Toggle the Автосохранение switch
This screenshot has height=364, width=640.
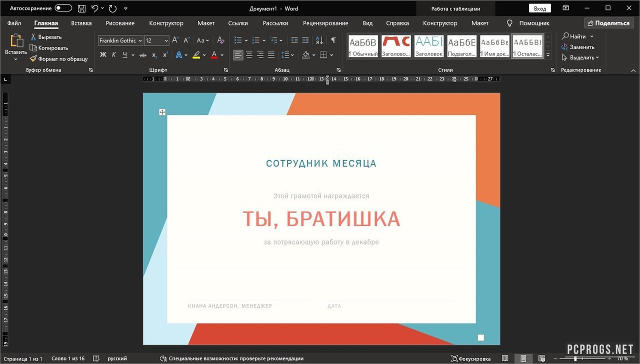tap(63, 8)
